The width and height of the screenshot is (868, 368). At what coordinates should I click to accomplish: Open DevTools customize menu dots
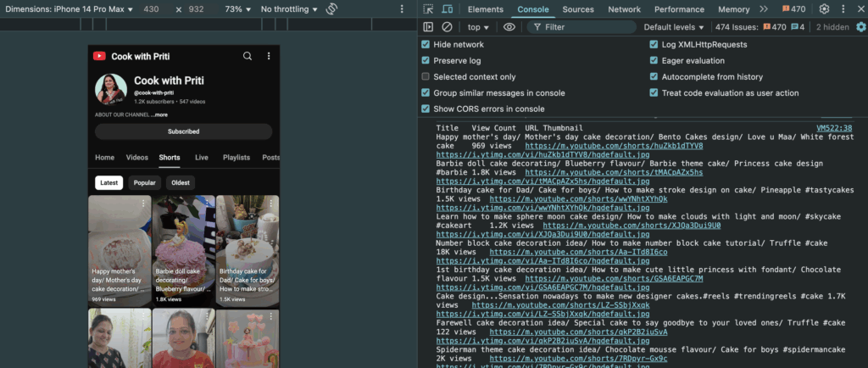point(843,8)
